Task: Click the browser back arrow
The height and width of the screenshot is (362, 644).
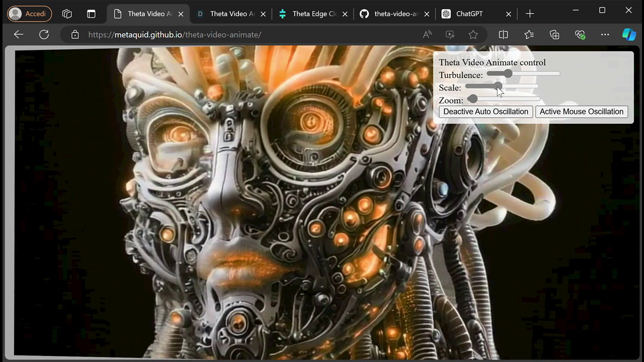Action: [x=19, y=35]
